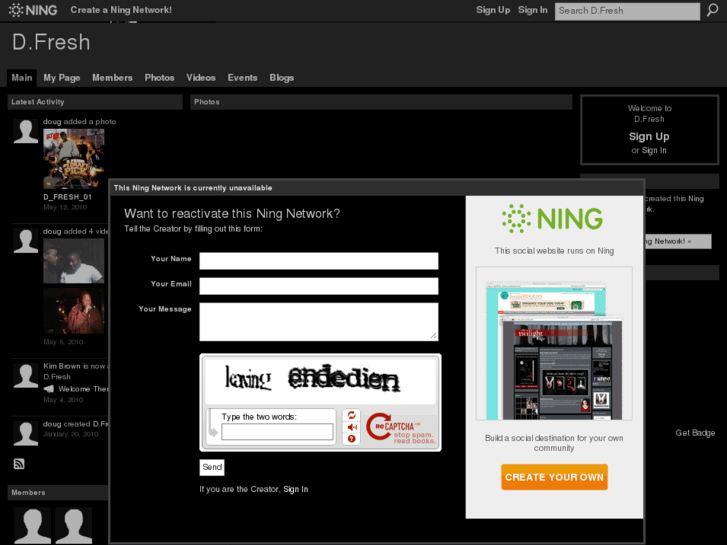Click the Your Message text area
This screenshot has height=545, width=727.
point(319,322)
